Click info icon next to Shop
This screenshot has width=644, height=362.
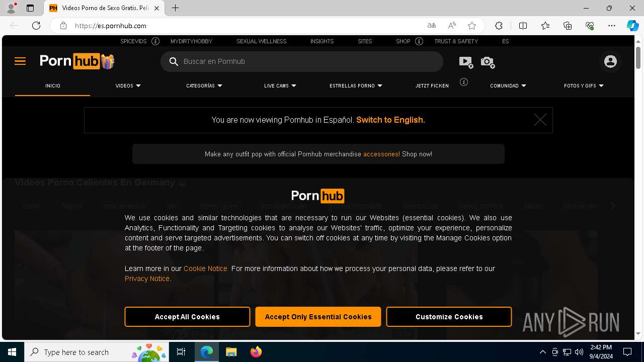[x=419, y=41]
